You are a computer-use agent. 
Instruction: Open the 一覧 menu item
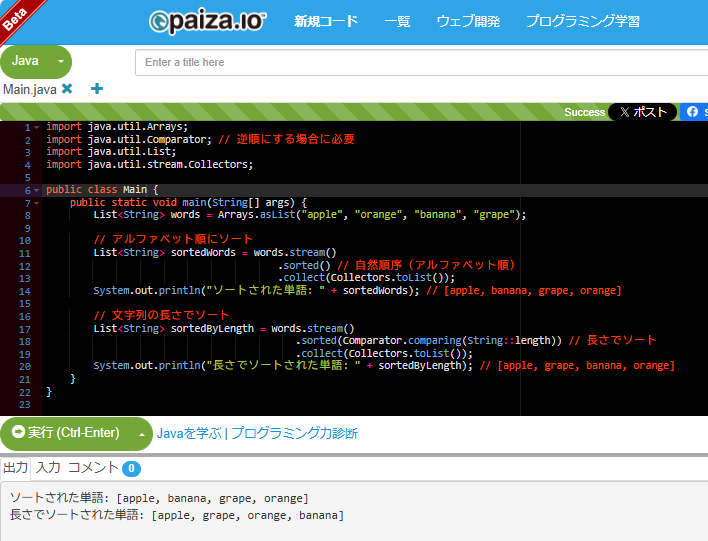397,21
